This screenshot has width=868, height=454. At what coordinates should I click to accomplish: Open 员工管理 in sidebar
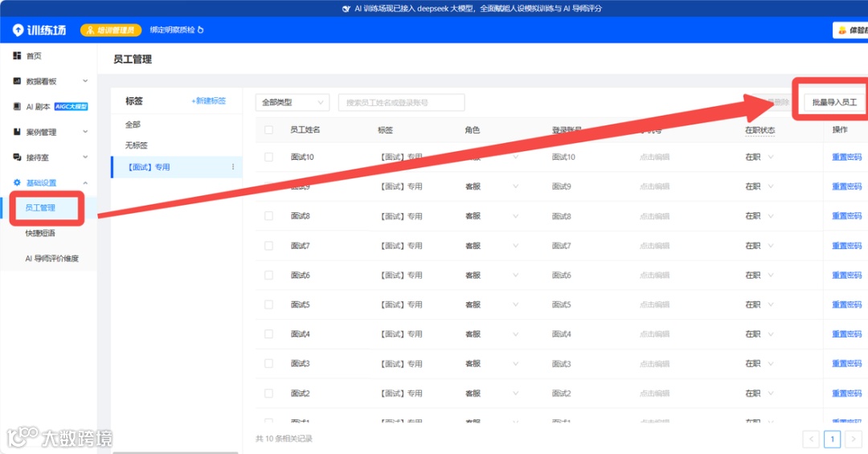point(40,207)
